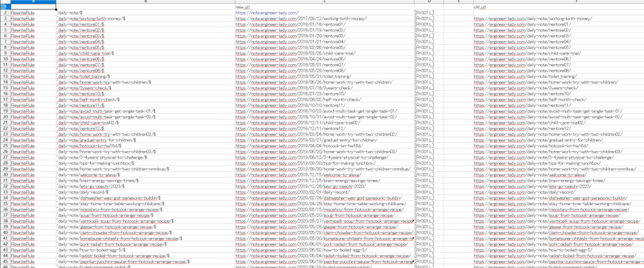Select old URL engineer-lady.com/daily-note/half-month-check/
Viewport: 644px width, 268px height.
(558, 99)
